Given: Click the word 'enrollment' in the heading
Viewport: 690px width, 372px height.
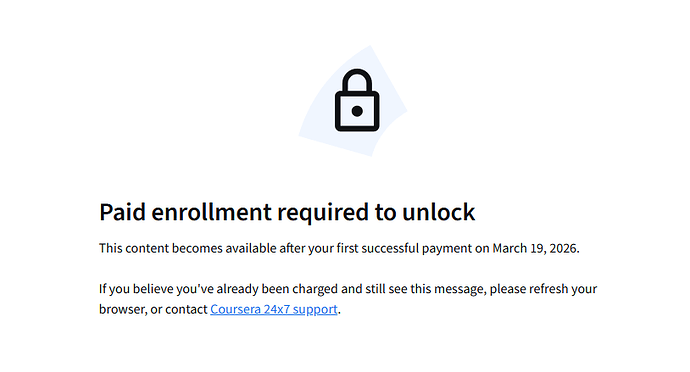Looking at the screenshot, I should coord(212,212).
